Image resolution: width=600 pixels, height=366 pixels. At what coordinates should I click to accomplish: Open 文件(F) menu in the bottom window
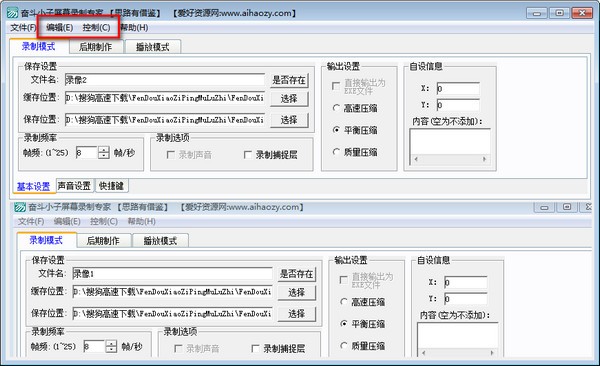(x=31, y=221)
